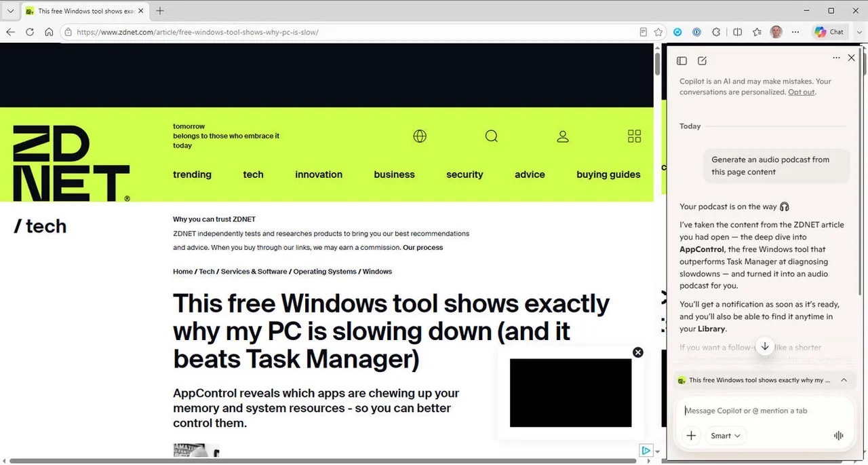Open a new browser tab
This screenshot has width=868, height=465.
point(160,11)
